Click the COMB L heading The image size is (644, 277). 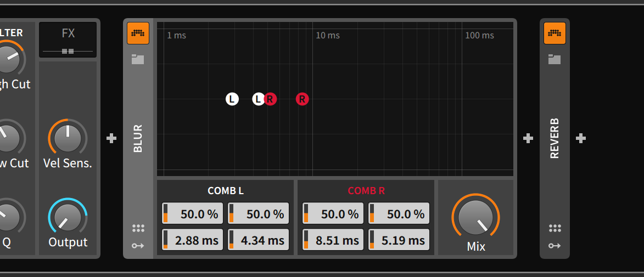coord(226,191)
